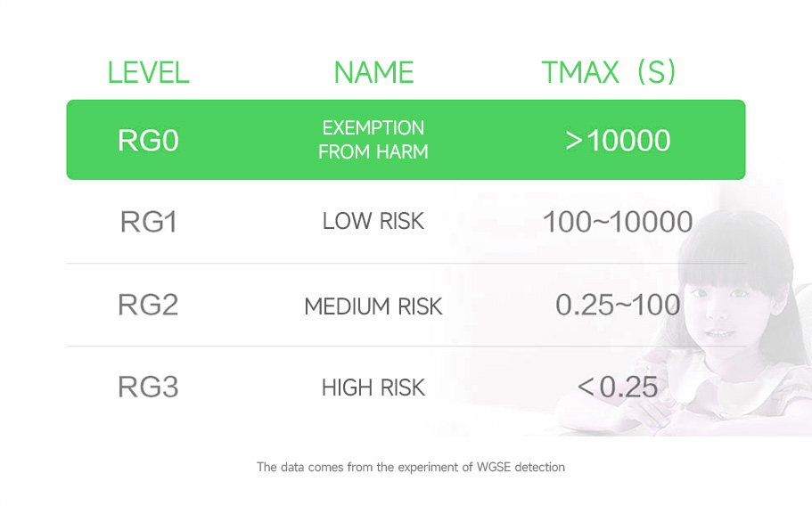This screenshot has height=506, width=812.
Task: Select the RG1 level label
Action: pos(149,222)
